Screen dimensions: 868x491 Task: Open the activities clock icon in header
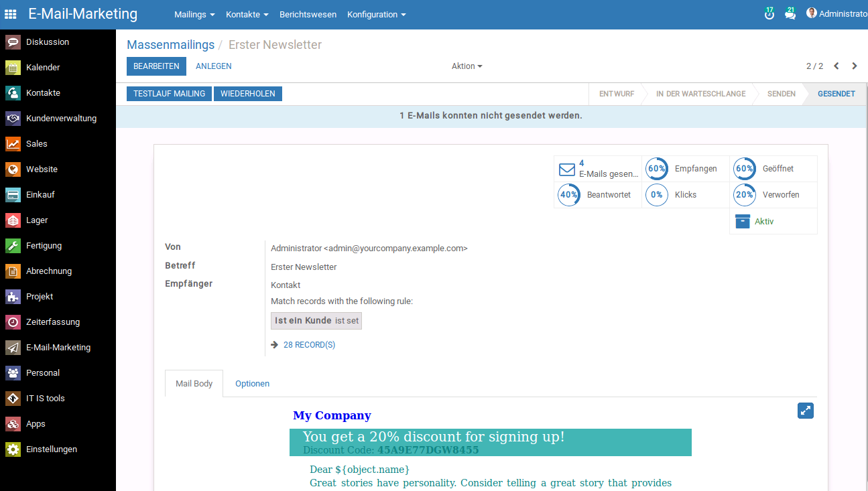point(769,13)
